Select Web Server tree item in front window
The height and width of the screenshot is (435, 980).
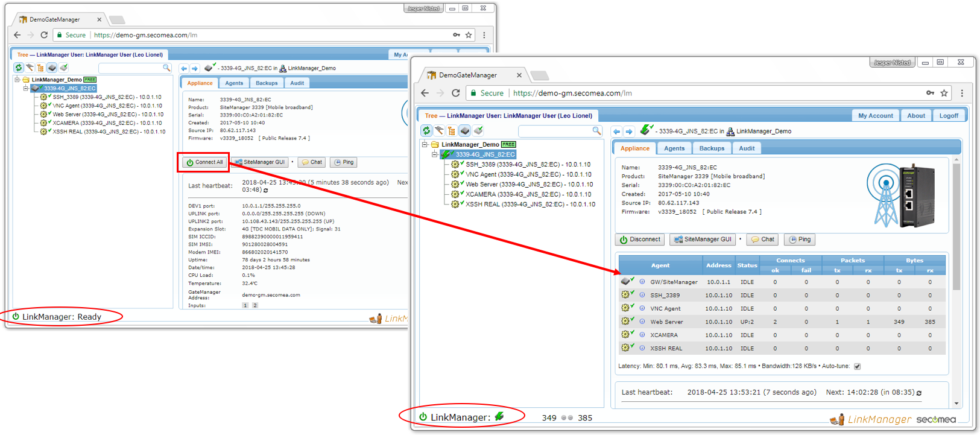[x=529, y=185]
